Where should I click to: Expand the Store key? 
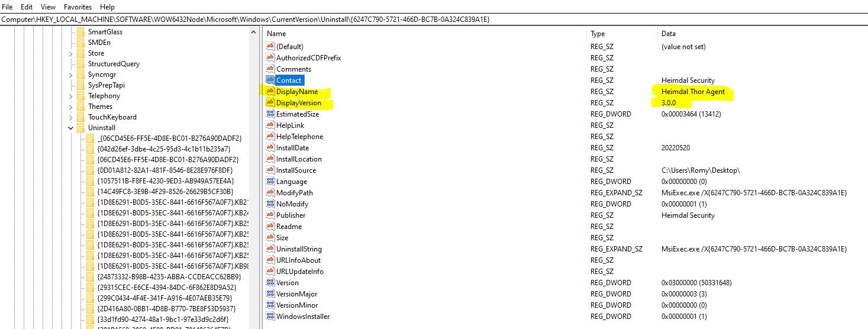tap(71, 53)
